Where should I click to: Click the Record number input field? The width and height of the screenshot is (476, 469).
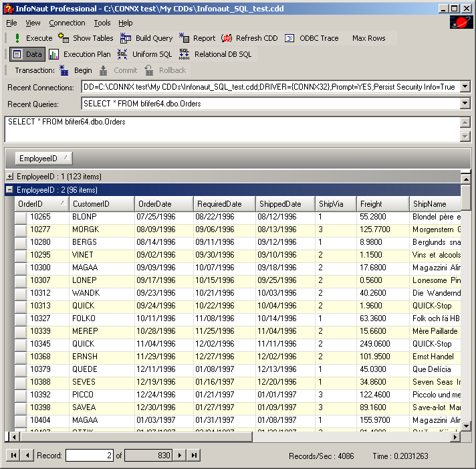[90, 456]
